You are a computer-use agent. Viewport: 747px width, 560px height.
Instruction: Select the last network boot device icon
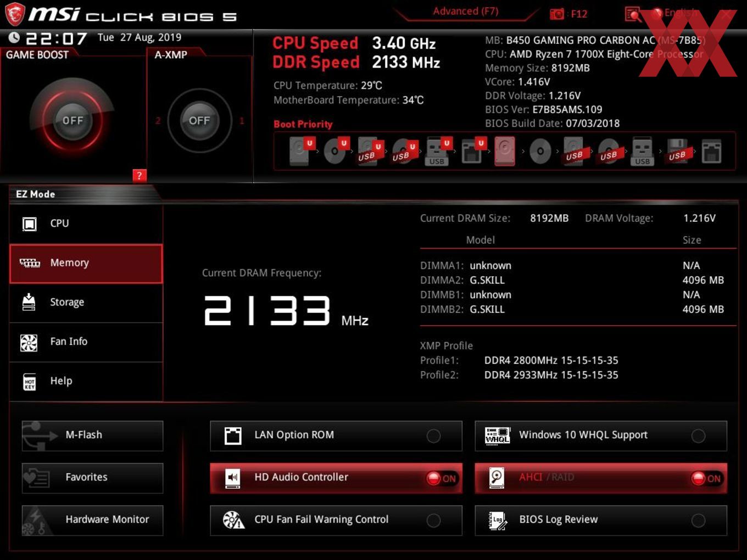[711, 151]
